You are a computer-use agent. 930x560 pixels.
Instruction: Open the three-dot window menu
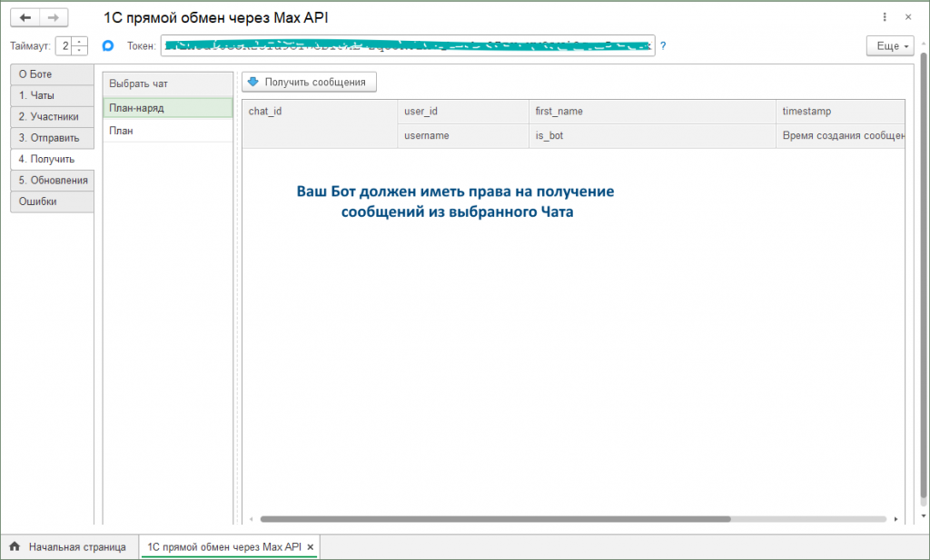885,17
